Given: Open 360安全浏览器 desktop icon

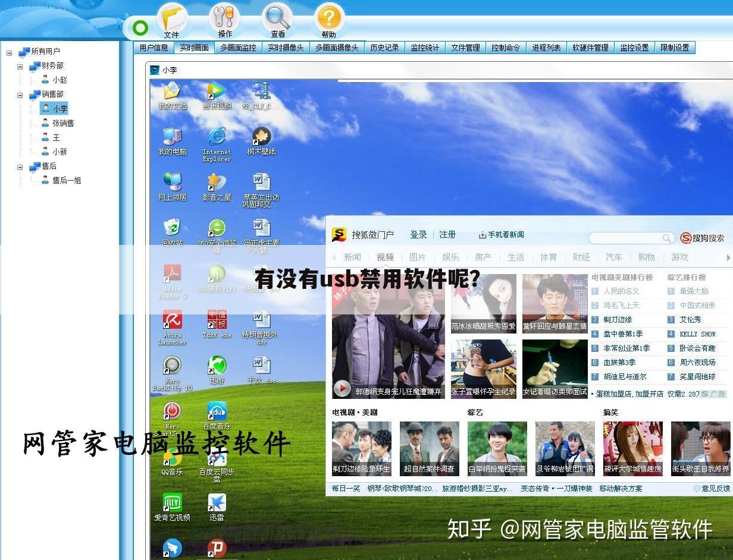Looking at the screenshot, I should [x=217, y=236].
